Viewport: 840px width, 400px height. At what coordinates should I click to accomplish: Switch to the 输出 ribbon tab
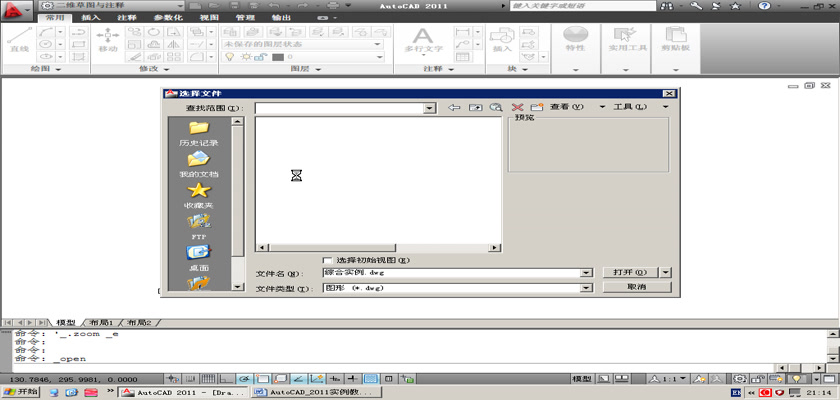pos(281,18)
